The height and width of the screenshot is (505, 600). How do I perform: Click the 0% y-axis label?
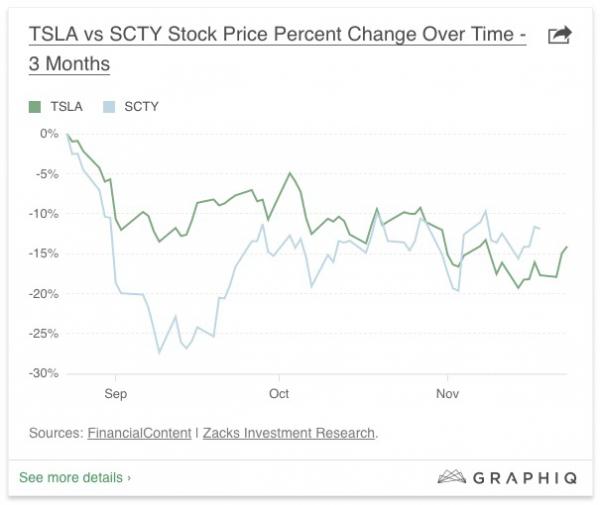pos(49,134)
